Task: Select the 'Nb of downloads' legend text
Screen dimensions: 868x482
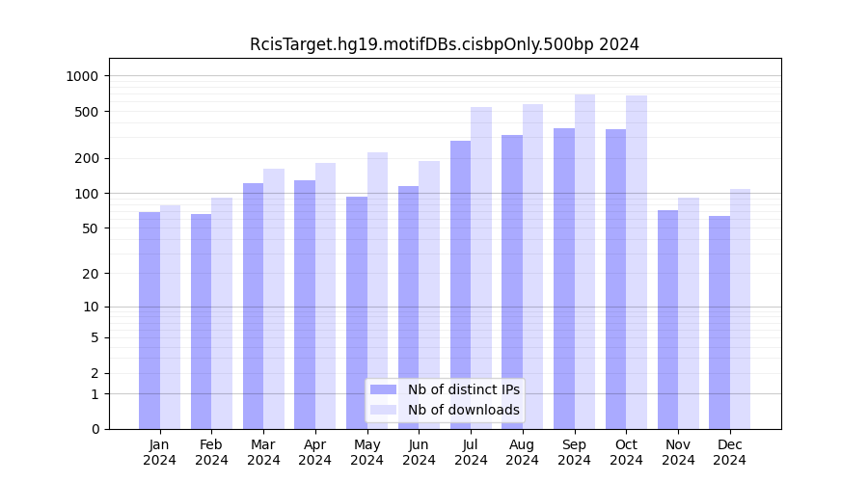Action: pyautogui.click(x=463, y=410)
